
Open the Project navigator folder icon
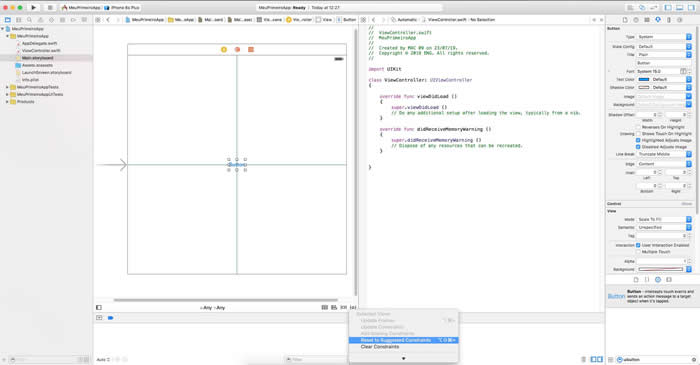click(8, 20)
